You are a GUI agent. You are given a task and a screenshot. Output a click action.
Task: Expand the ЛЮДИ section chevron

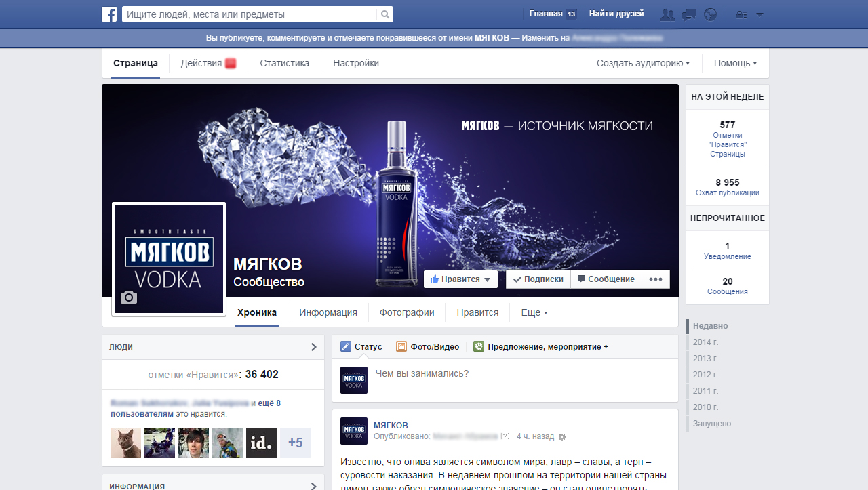point(313,347)
